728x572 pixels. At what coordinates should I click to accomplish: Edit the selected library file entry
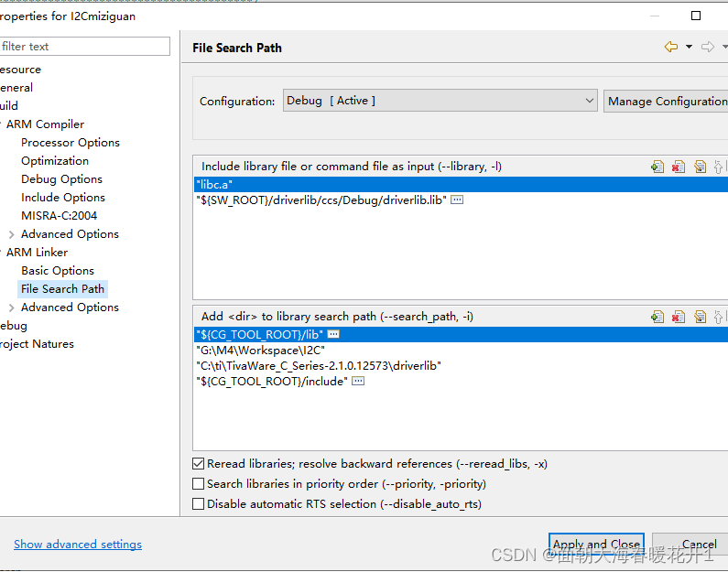click(x=700, y=167)
